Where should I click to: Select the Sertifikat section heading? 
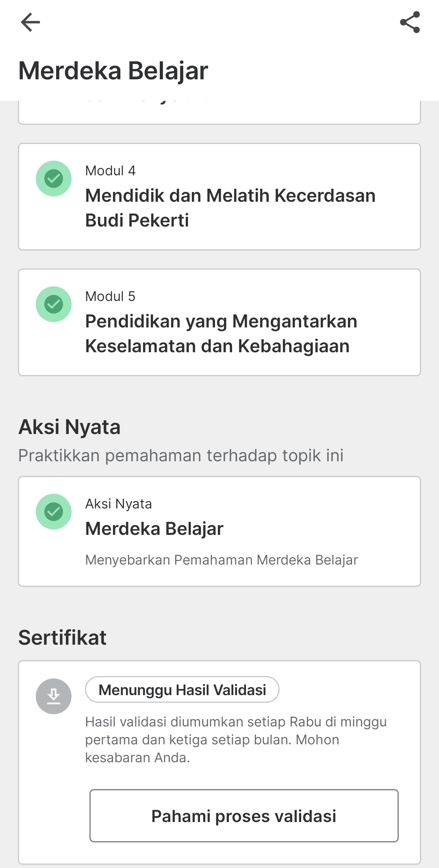pyautogui.click(x=62, y=637)
